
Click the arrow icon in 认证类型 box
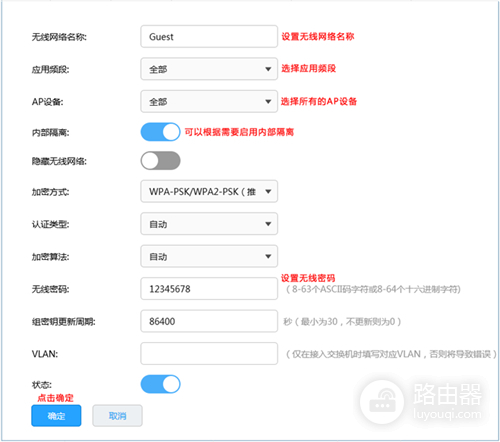coord(268,224)
